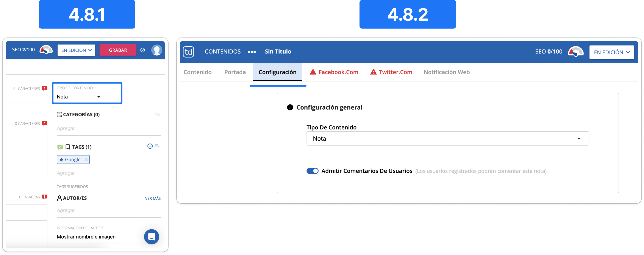Viewport: 644px width, 255px height.
Task: Click add-list icon next to CATEGORÍAS
Action: (x=157, y=114)
